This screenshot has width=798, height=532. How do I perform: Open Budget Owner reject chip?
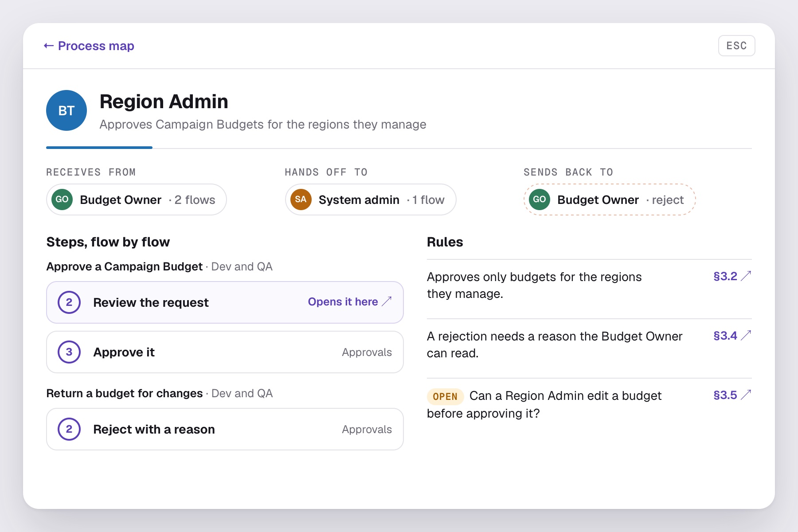(610, 199)
